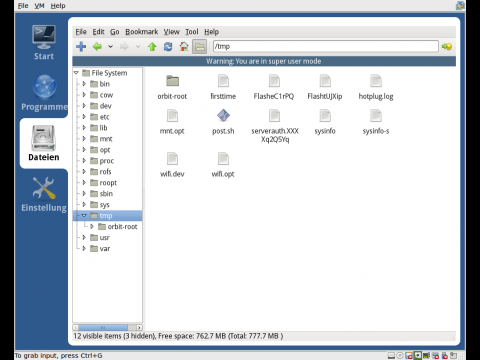The image size is (480, 360).
Task: Open the file manager File menu
Action: (81, 32)
